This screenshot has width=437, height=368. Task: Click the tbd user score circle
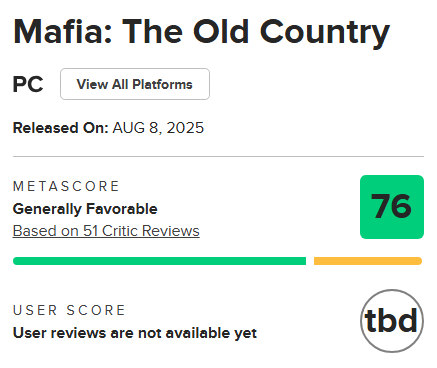pos(392,321)
